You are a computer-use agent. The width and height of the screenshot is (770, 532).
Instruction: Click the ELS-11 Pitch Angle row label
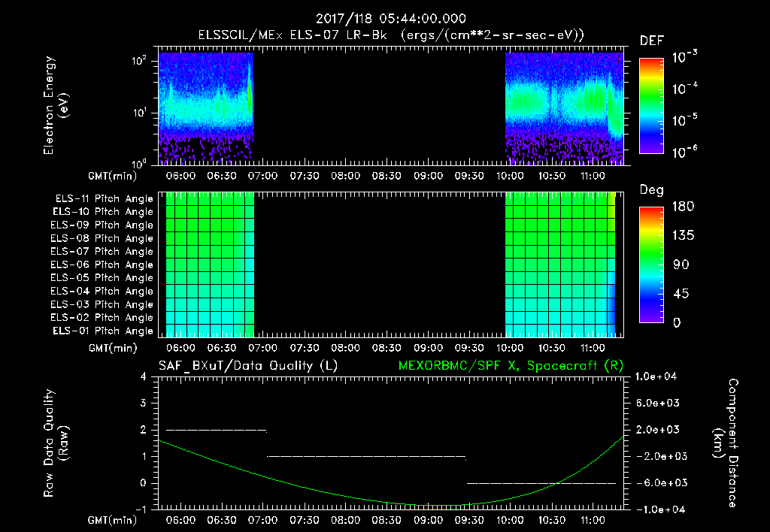tap(104, 199)
